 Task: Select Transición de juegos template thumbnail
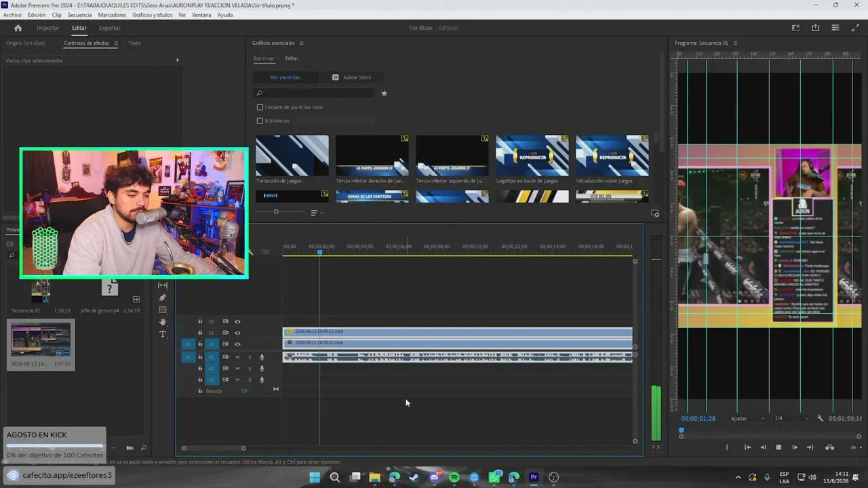tap(292, 155)
